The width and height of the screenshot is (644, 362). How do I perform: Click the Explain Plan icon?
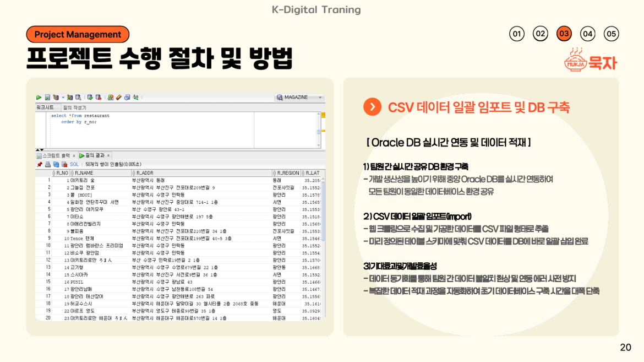56,98
